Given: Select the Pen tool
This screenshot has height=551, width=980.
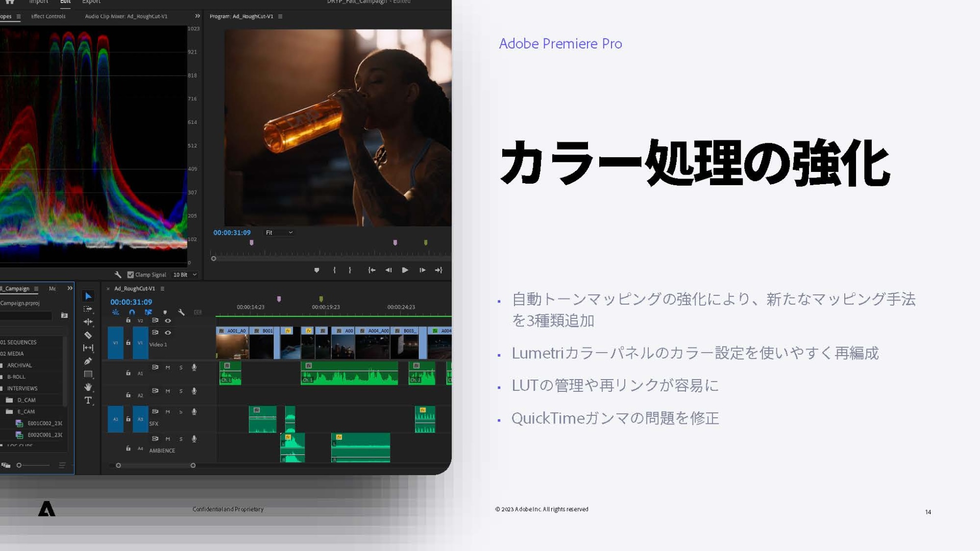Looking at the screenshot, I should (x=88, y=361).
